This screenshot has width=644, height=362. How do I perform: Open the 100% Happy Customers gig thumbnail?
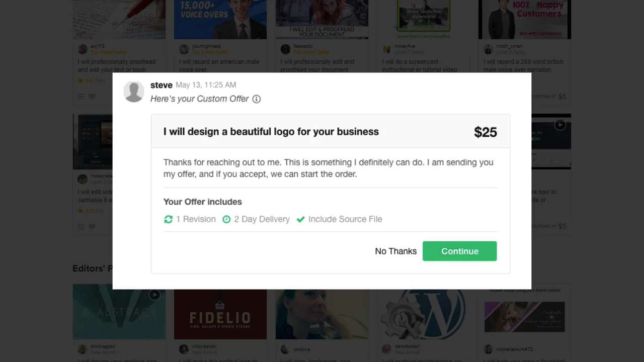pos(525,19)
